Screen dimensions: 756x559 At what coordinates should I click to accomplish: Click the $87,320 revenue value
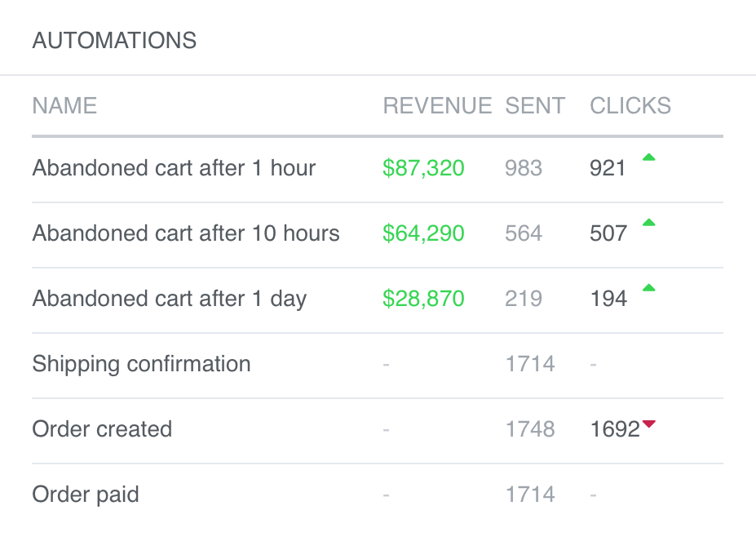click(423, 169)
